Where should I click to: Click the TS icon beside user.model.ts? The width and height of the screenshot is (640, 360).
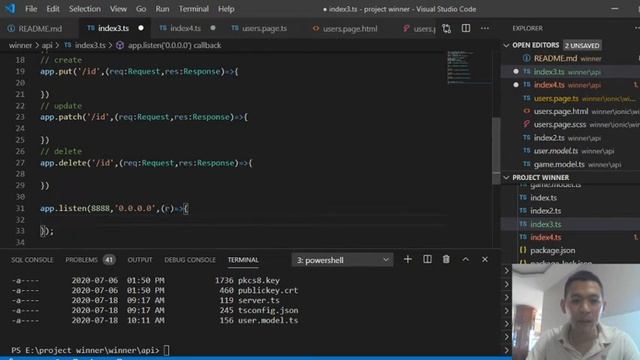click(527, 151)
